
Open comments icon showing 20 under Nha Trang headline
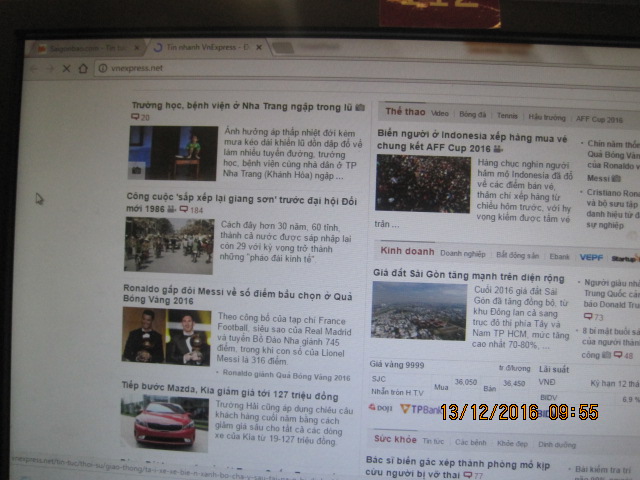click(140, 117)
